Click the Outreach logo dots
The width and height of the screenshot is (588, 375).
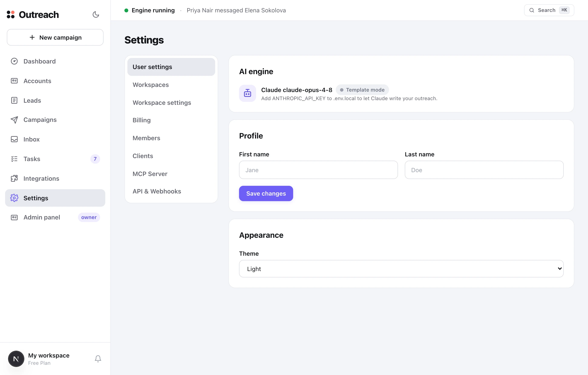11,14
